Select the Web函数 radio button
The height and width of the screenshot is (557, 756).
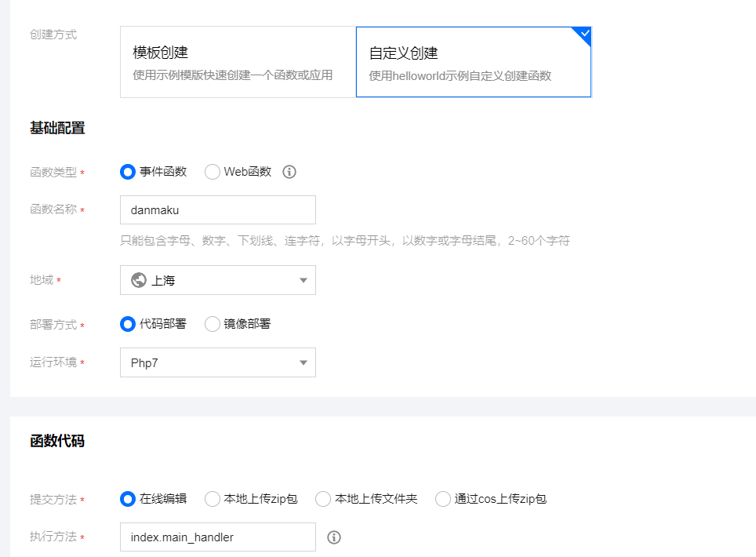pos(213,172)
